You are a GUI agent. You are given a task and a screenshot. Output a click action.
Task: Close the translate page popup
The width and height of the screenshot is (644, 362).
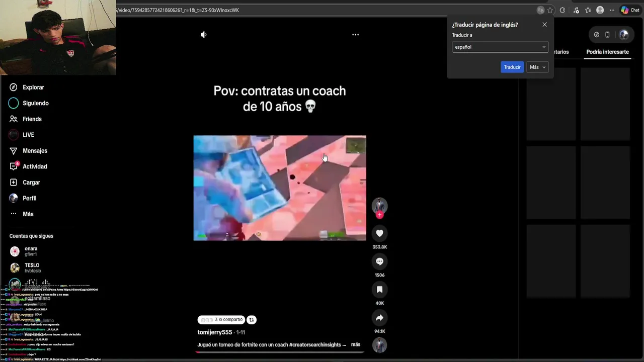point(544,25)
